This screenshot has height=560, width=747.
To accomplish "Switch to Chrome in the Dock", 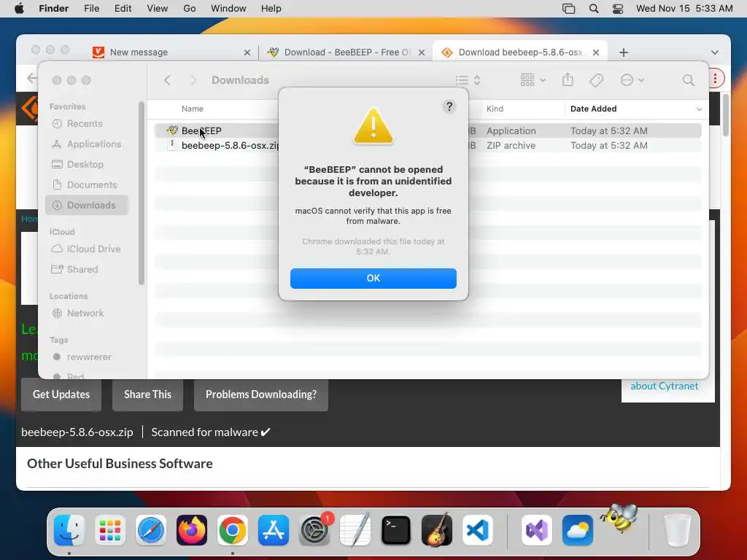I will click(x=233, y=530).
